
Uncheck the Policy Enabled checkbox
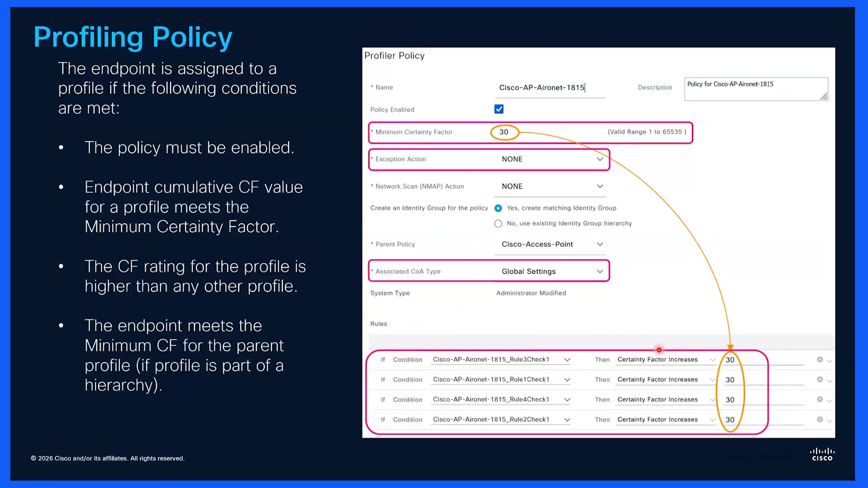[x=499, y=109]
